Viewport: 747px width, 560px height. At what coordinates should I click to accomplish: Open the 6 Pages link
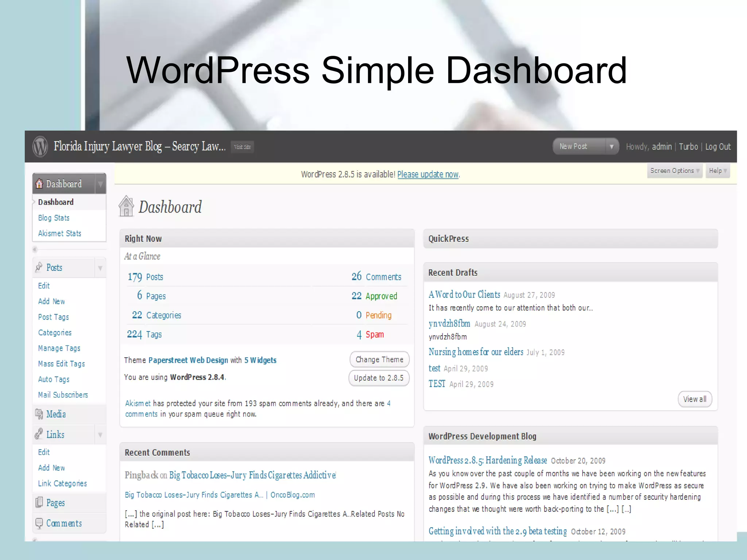coord(151,296)
